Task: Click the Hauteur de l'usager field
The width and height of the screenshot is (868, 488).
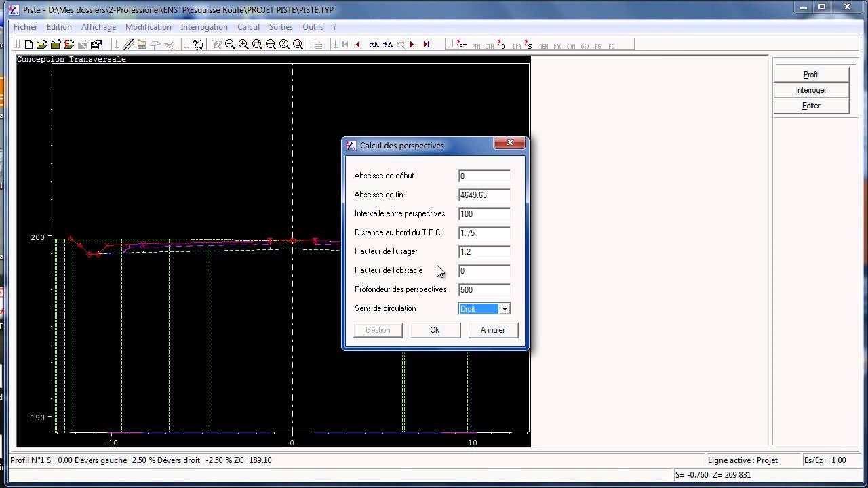Action: (484, 252)
